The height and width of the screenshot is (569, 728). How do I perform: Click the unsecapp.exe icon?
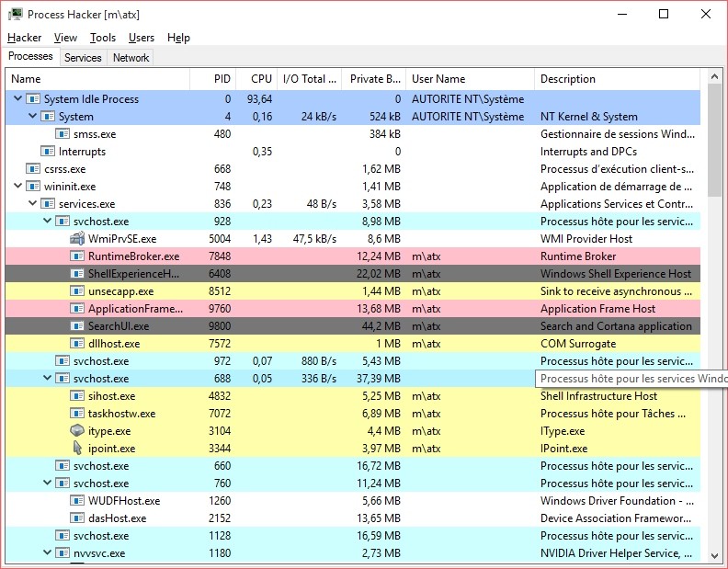(76, 291)
